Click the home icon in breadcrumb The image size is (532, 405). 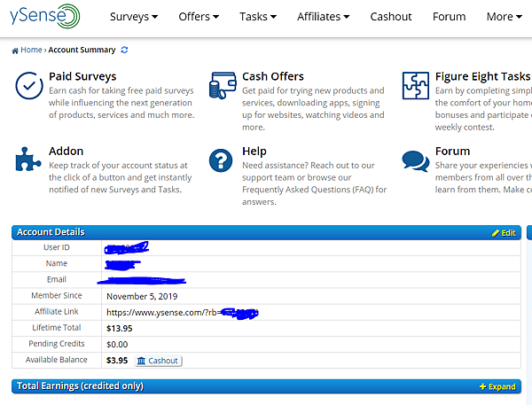[15, 51]
